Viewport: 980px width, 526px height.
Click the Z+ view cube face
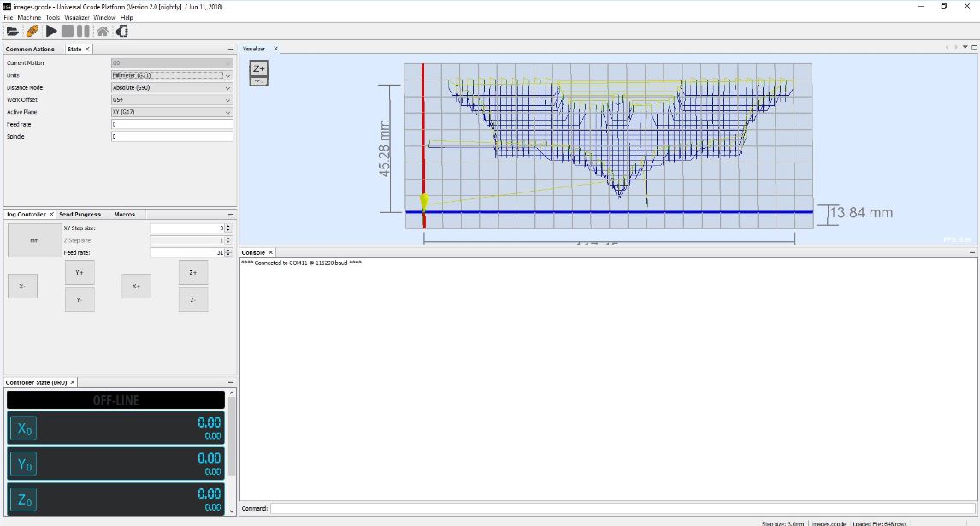tap(259, 68)
